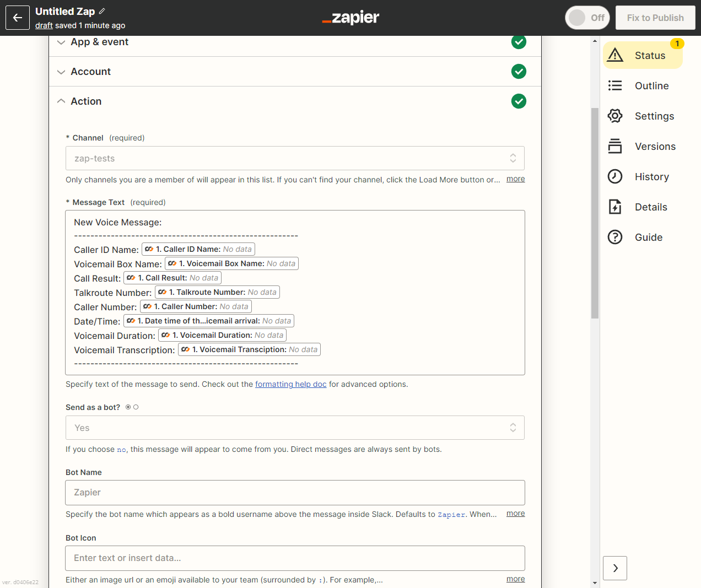Image resolution: width=701 pixels, height=588 pixels.
Task: Select the second Send as a bot radio
Action: [x=136, y=407]
